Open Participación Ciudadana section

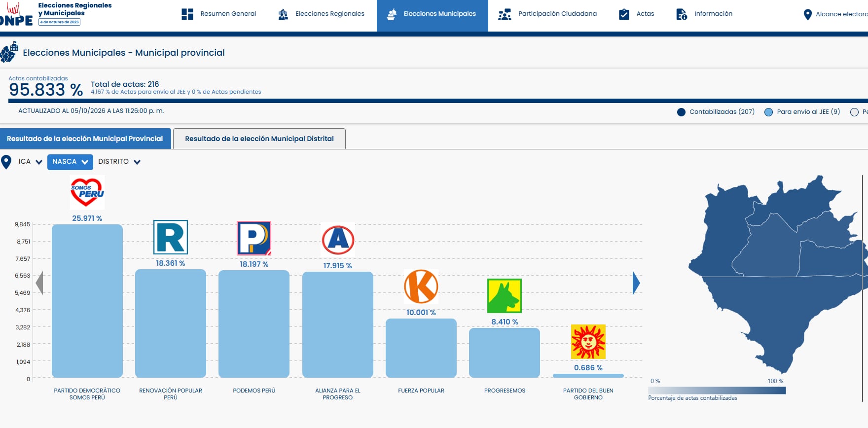point(548,14)
